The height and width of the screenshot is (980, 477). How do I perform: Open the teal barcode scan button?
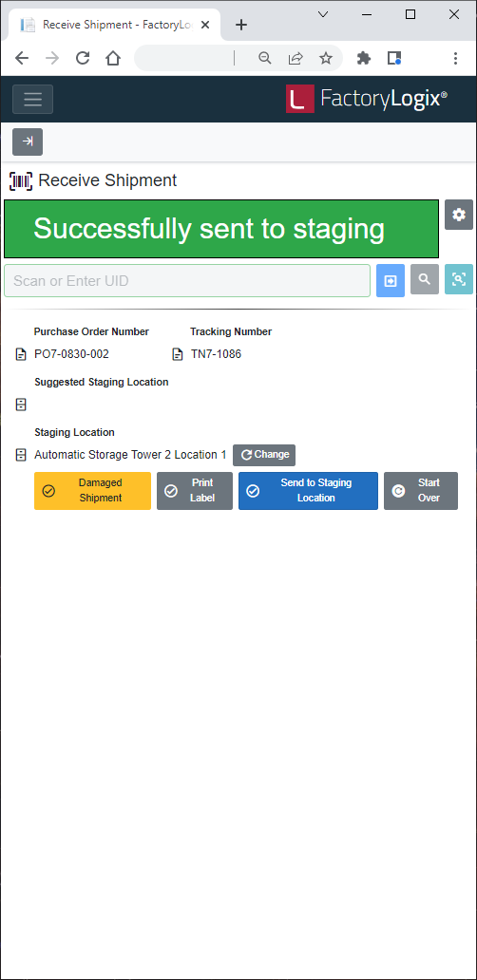tap(459, 279)
